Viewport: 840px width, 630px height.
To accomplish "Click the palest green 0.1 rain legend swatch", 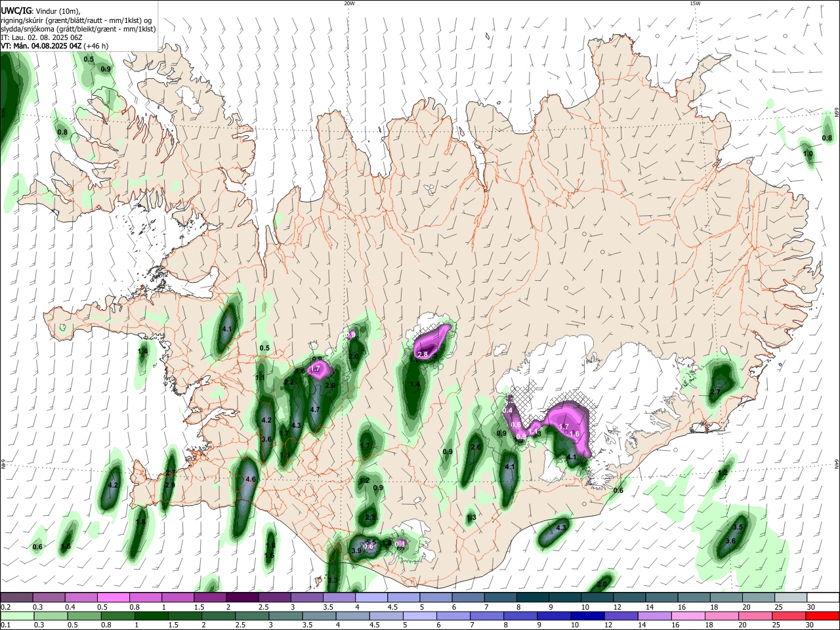I will (x=17, y=616).
